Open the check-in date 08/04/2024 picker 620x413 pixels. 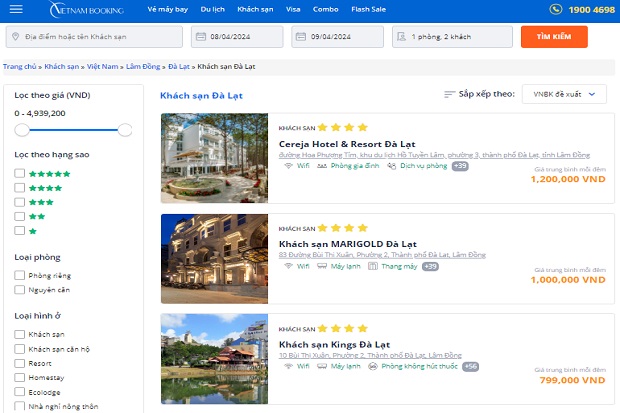pos(237,37)
